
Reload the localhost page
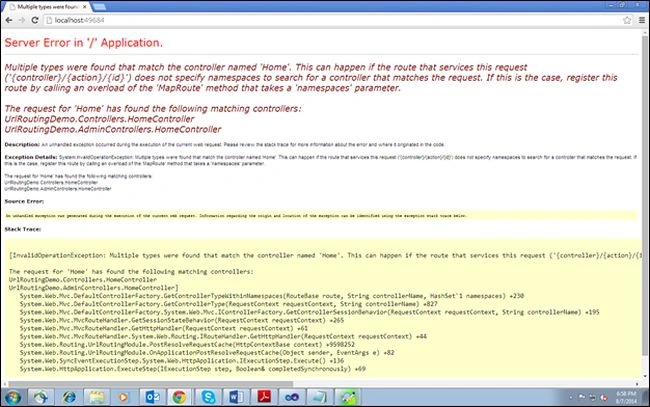coord(35,20)
